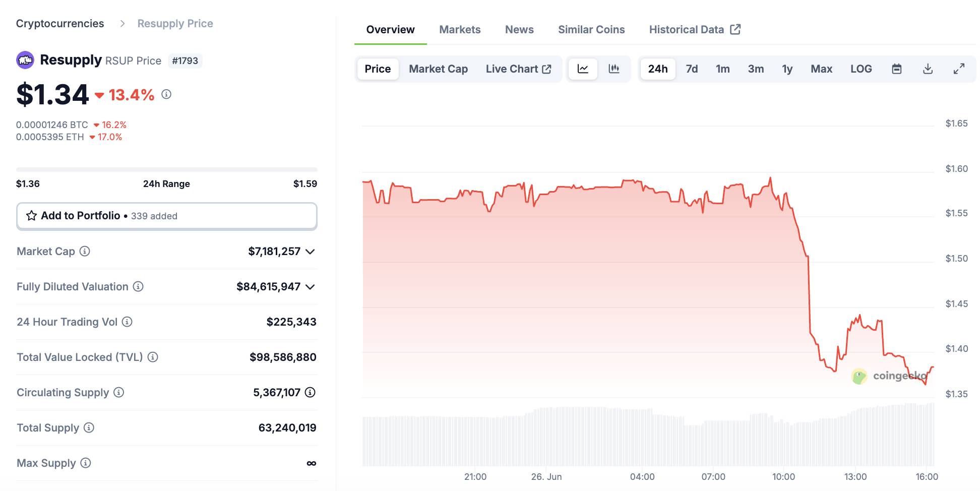Show Total Supply info icon
This screenshot has height=491, width=980.
click(89, 427)
